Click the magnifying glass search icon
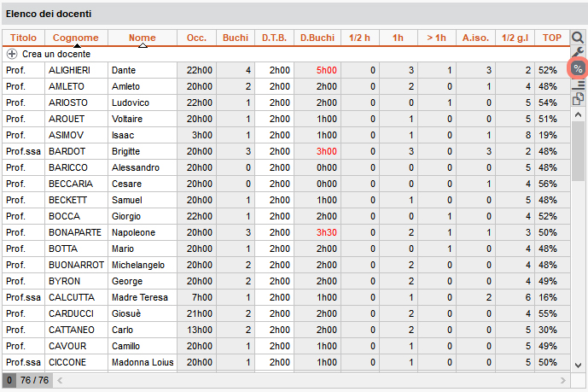This screenshot has height=392, width=588. pos(578,38)
